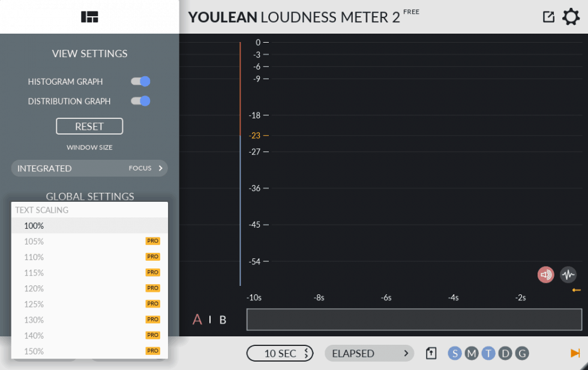Toggle the M loudness metric button

(472, 353)
